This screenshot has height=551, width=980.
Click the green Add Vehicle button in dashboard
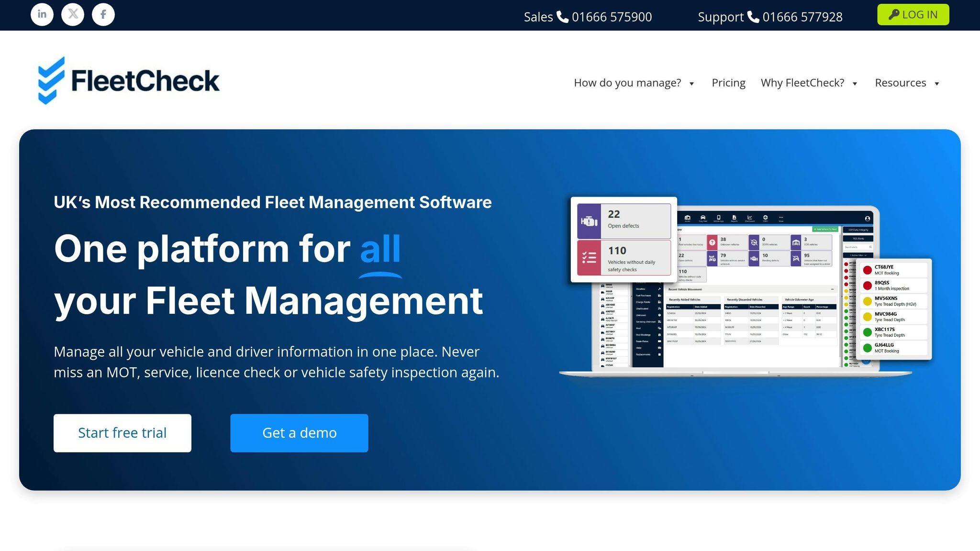point(825,229)
